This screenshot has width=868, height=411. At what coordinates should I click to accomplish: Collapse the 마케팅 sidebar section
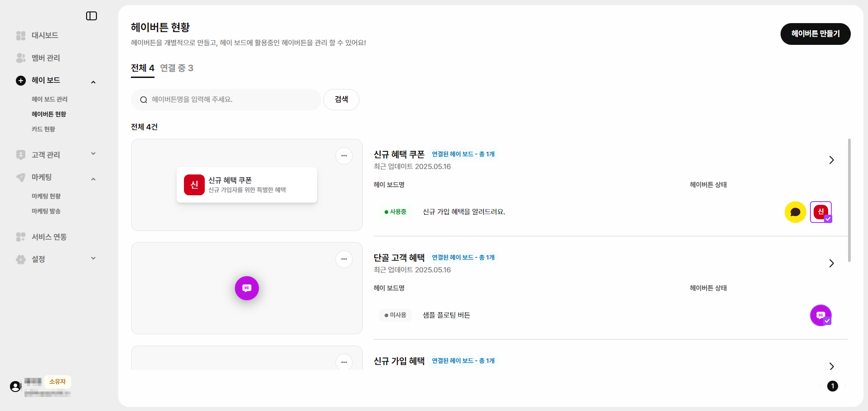click(x=93, y=179)
